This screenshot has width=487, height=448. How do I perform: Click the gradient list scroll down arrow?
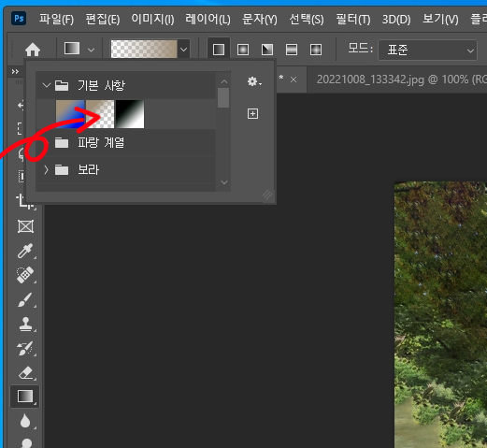(224, 182)
